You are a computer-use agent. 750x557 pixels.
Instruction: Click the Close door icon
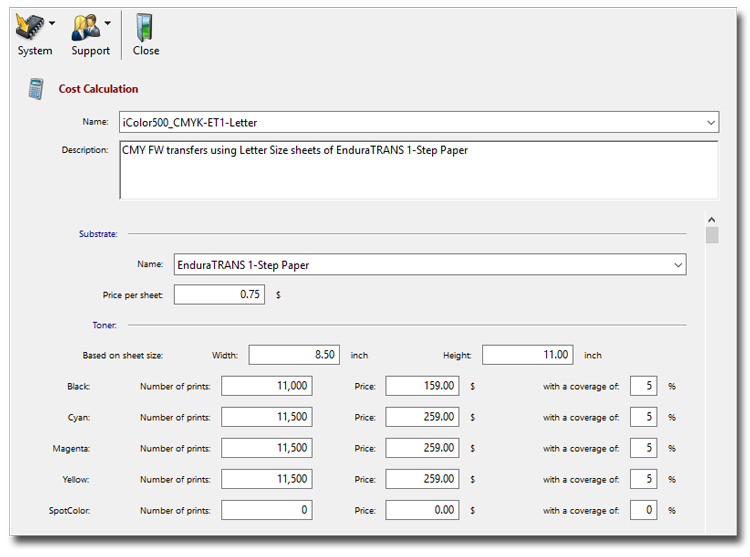pyautogui.click(x=145, y=27)
